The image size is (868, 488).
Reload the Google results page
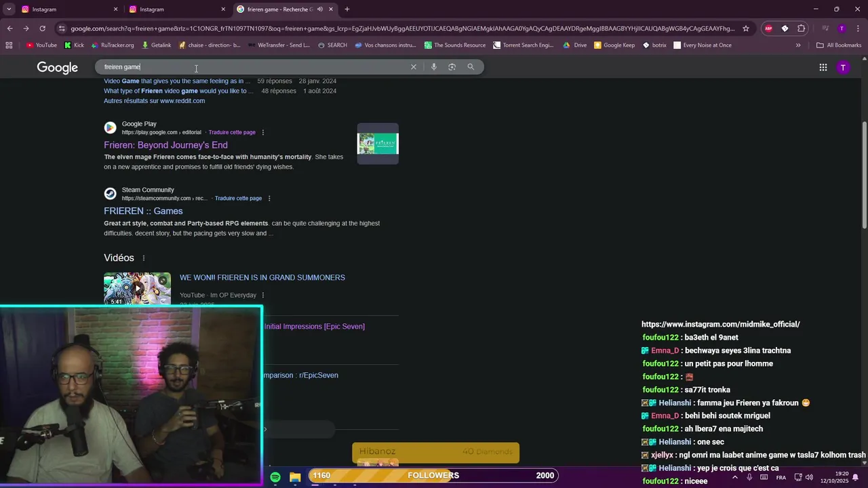pyautogui.click(x=42, y=28)
